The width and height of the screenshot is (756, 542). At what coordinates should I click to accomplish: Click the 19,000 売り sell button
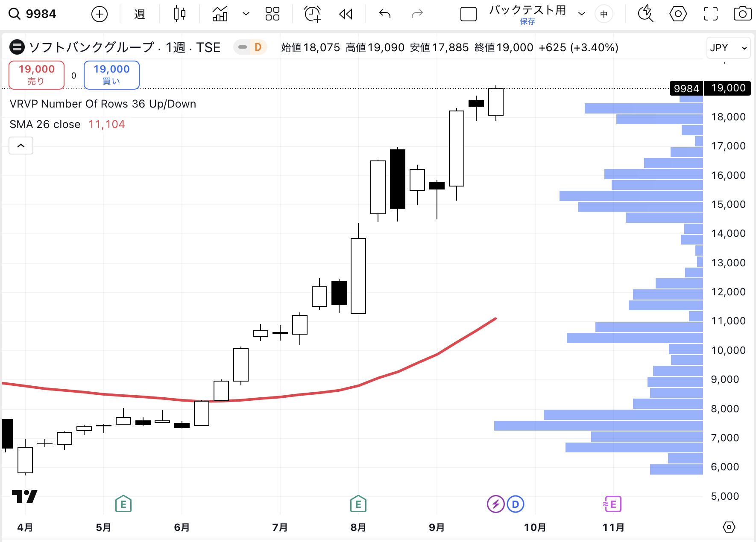pos(37,75)
